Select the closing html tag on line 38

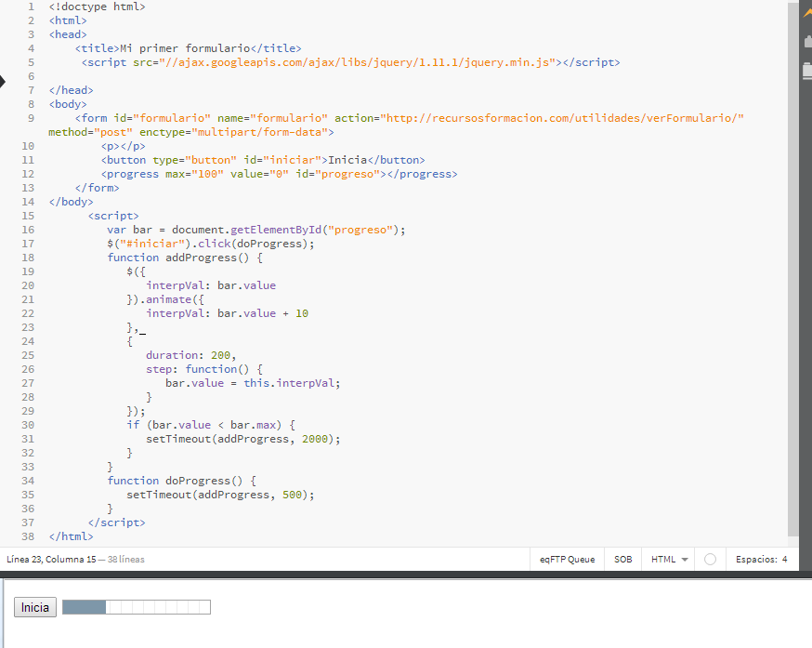point(71,536)
